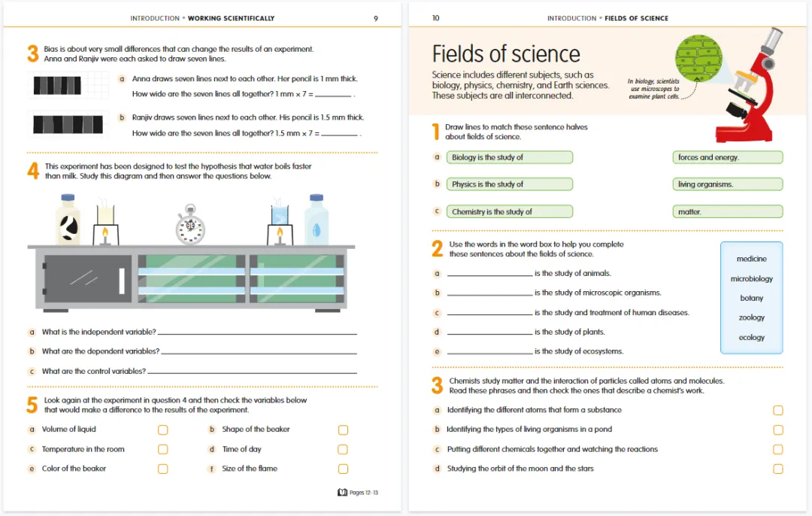Click the water bottle with droplet label
This screenshot has width=812, height=516.
point(317,219)
